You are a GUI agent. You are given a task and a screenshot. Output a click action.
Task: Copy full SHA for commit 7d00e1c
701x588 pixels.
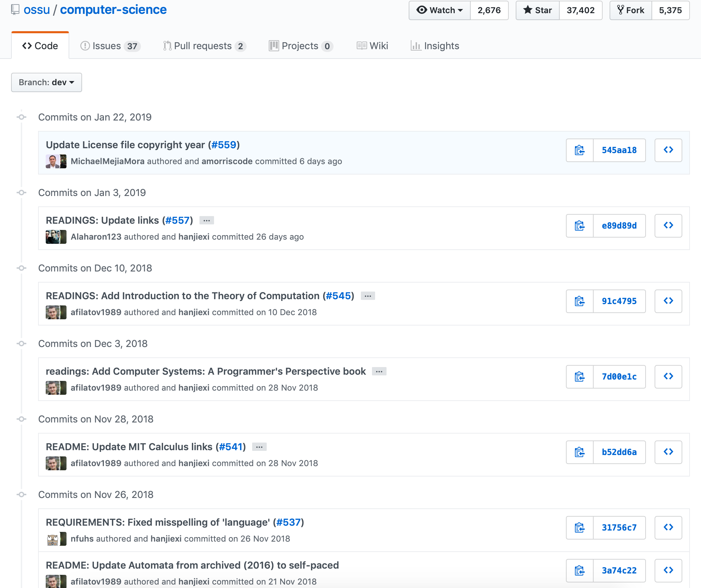tap(580, 377)
